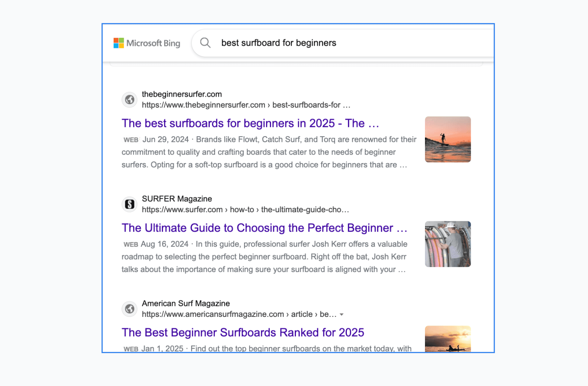Click the snippet text mentioning Flowt and Catch Surf

268,152
